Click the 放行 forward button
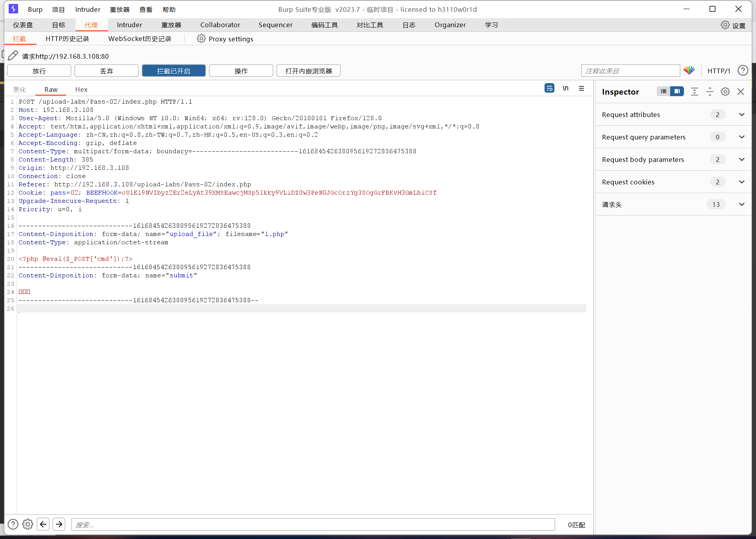Image resolution: width=756 pixels, height=539 pixels. point(39,71)
